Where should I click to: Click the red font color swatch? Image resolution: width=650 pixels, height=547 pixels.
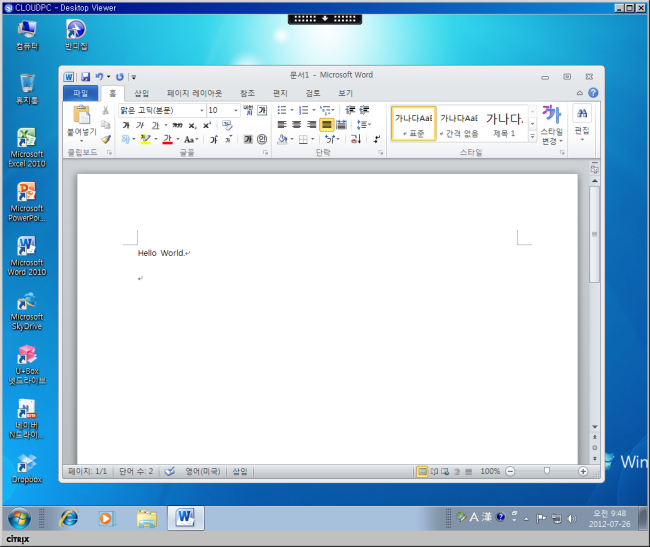[167, 139]
